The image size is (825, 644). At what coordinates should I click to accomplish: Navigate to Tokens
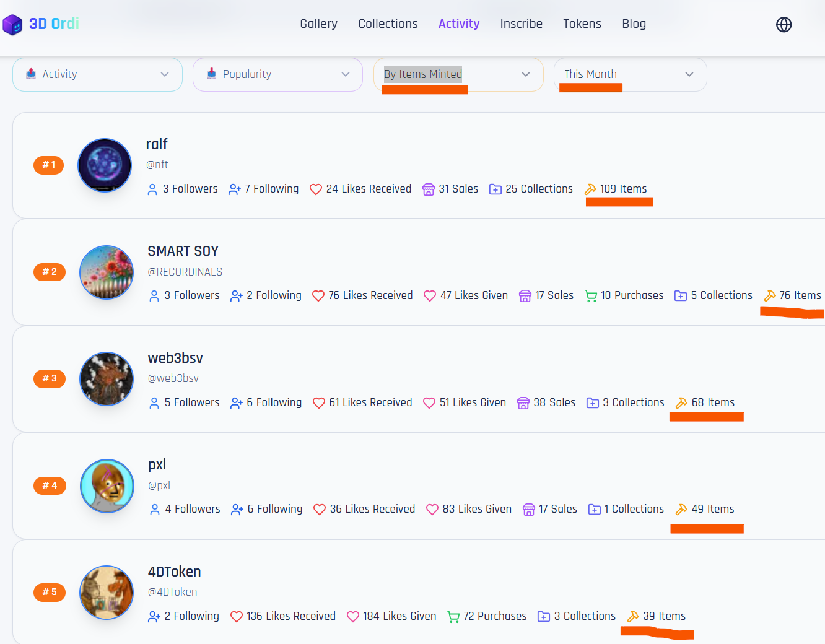tap(582, 24)
